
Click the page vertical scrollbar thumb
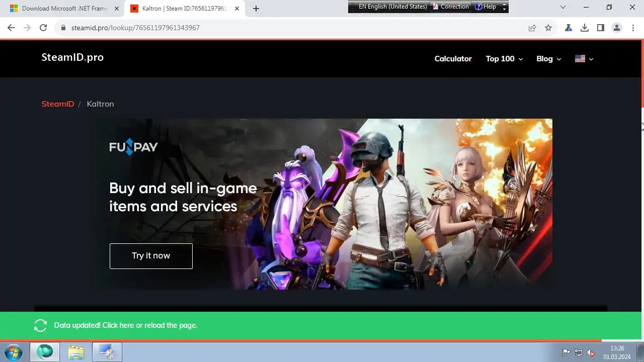tap(642, 74)
